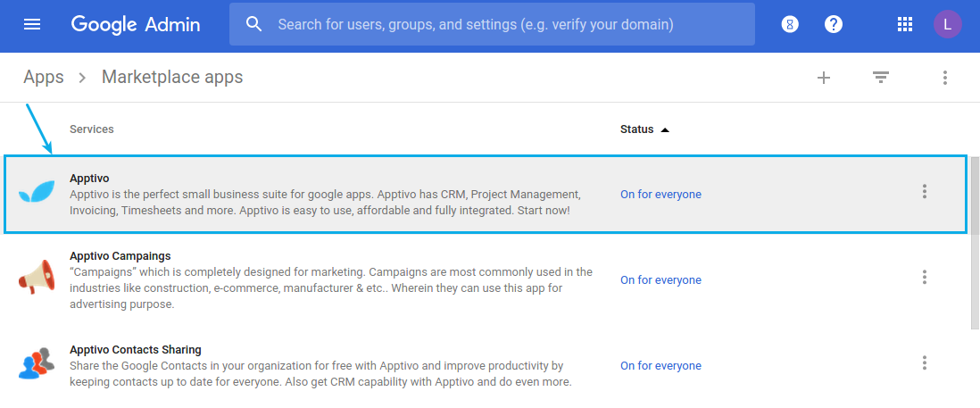Change Apptivo Contacts Sharing status link

(x=660, y=365)
